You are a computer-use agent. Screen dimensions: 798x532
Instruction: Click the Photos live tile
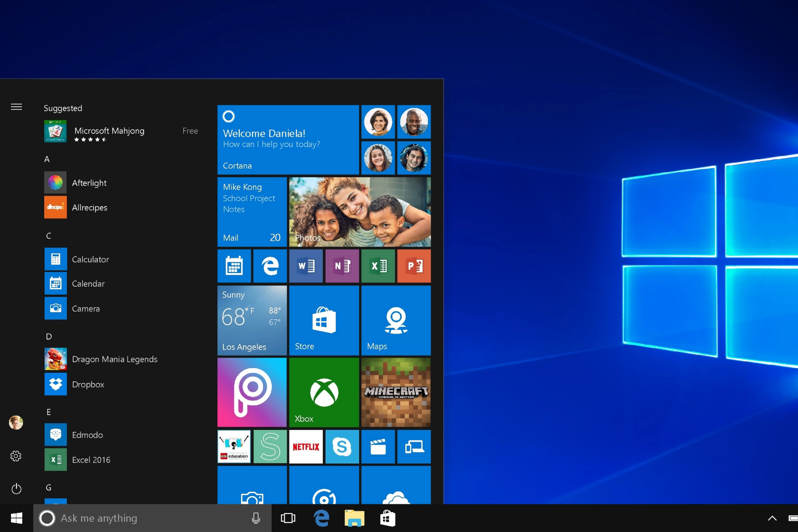360,212
